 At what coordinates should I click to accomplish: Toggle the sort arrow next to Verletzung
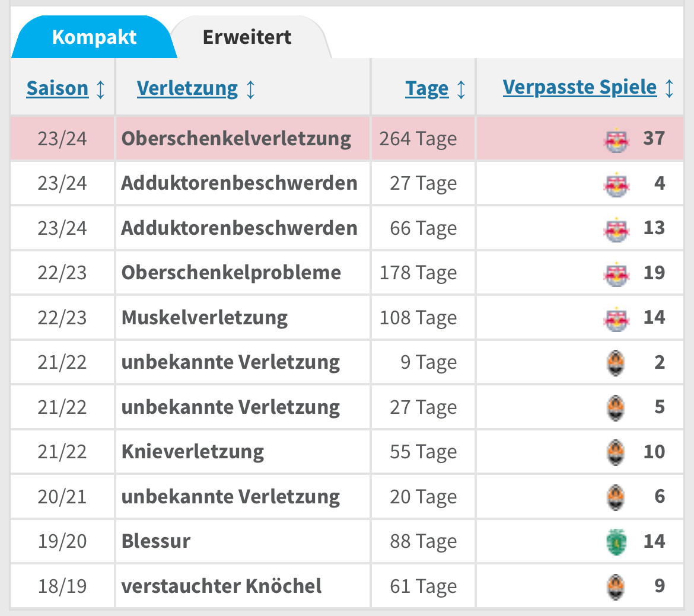(250, 89)
